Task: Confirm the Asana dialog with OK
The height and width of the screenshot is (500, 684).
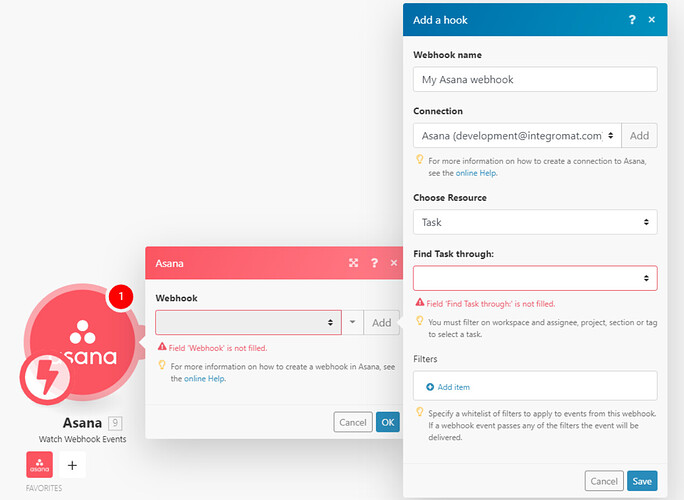Action: (388, 422)
